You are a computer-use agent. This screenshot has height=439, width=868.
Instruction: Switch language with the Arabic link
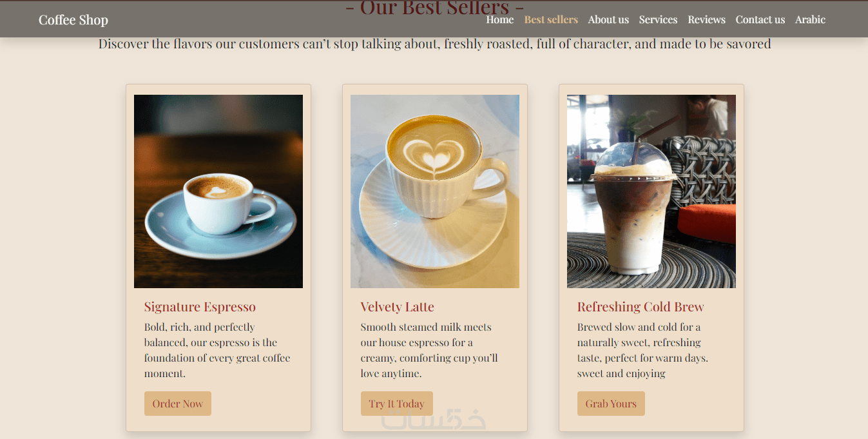click(x=810, y=19)
